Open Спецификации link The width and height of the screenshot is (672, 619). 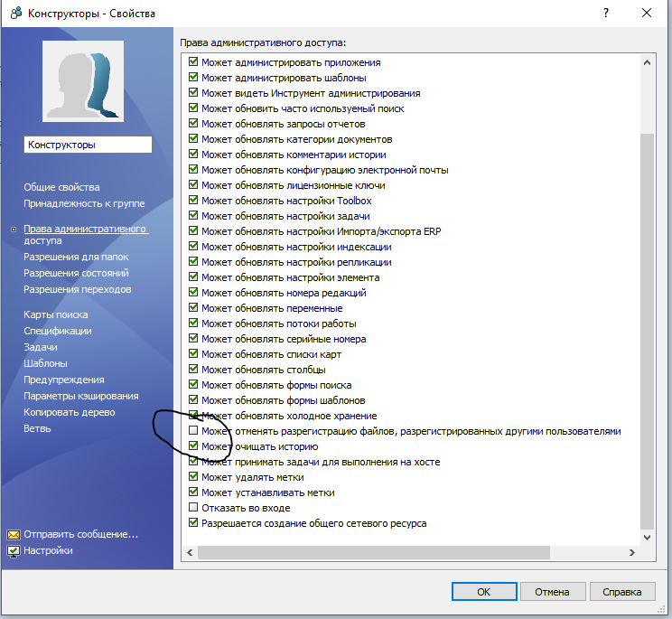(x=58, y=331)
